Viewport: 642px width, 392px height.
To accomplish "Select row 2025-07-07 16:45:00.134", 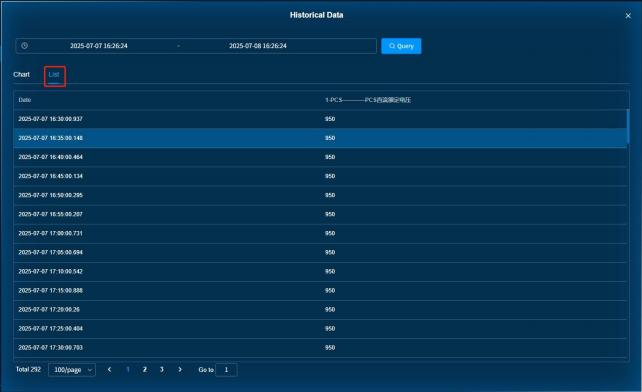I will click(320, 176).
